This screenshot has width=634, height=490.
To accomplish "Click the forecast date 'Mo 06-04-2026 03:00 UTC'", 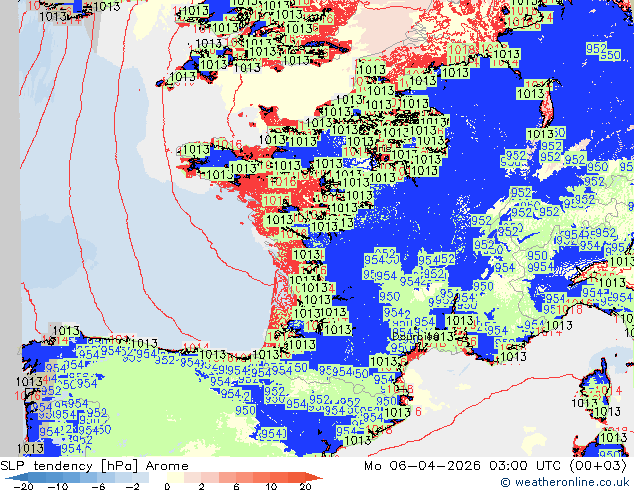I will (x=463, y=466).
